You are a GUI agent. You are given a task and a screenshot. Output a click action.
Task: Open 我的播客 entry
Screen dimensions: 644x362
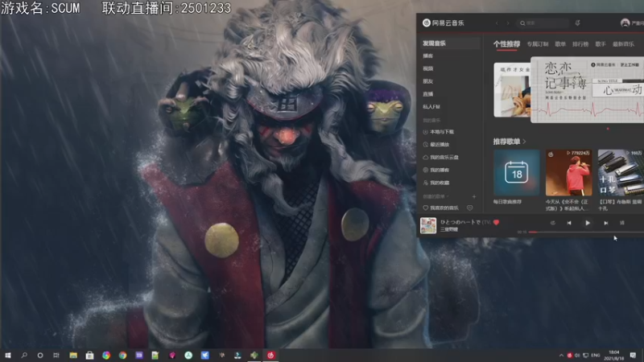tap(436, 170)
